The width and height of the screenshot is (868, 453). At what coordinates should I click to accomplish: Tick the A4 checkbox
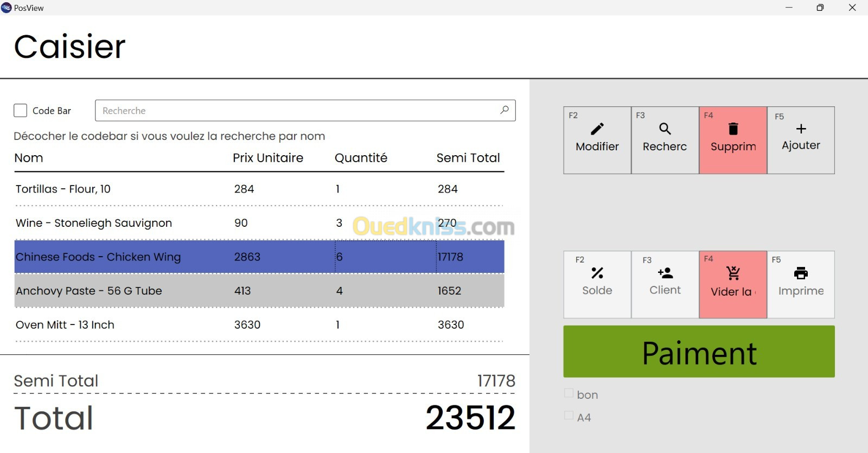pos(569,416)
